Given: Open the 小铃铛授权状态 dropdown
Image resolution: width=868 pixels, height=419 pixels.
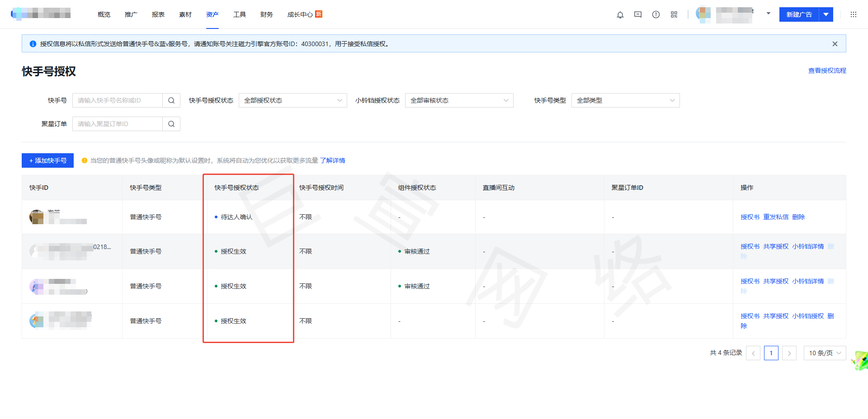Looking at the screenshot, I should [459, 100].
